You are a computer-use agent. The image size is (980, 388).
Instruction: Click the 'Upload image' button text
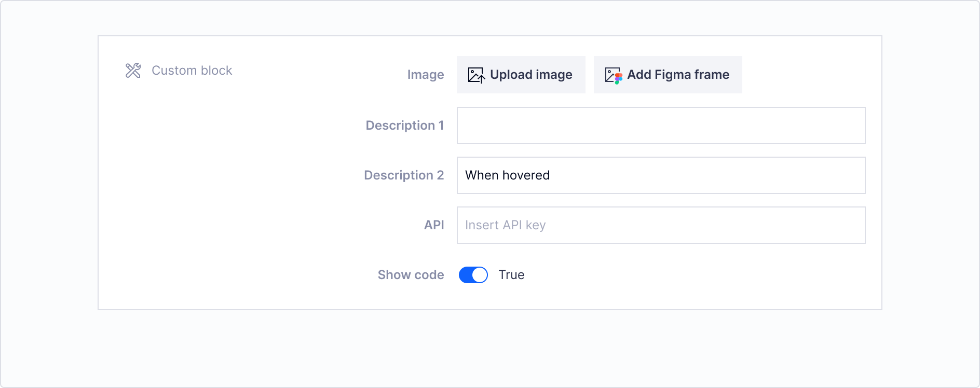(x=531, y=75)
